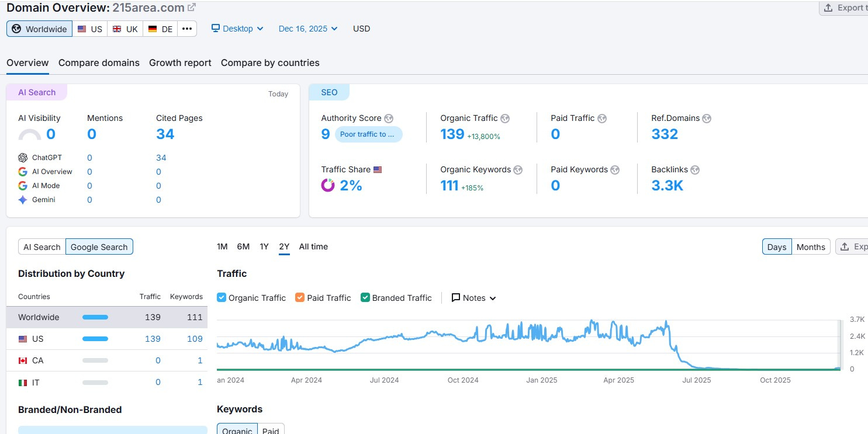Click the Gemini sparkle icon

23,200
